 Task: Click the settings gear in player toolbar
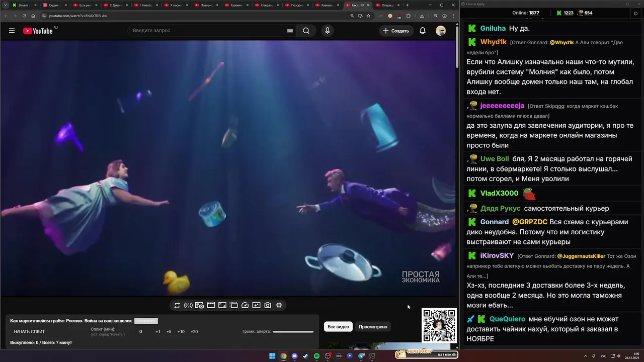click(x=279, y=305)
